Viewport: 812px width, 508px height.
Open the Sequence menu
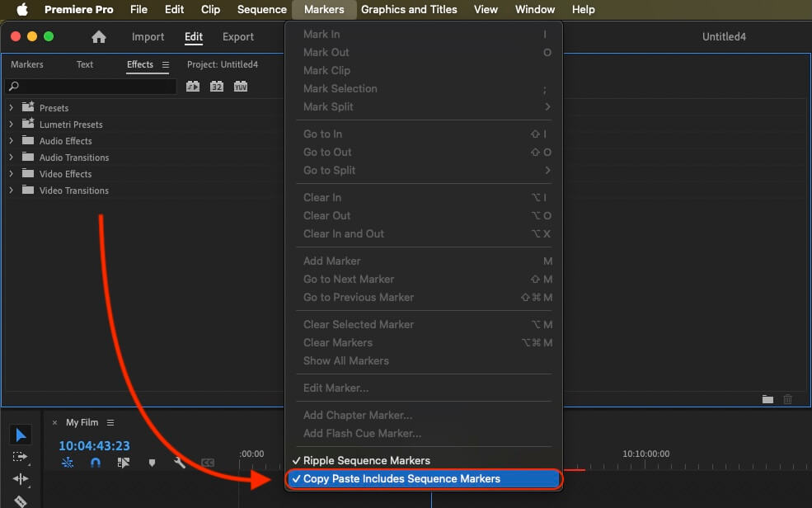tap(261, 9)
